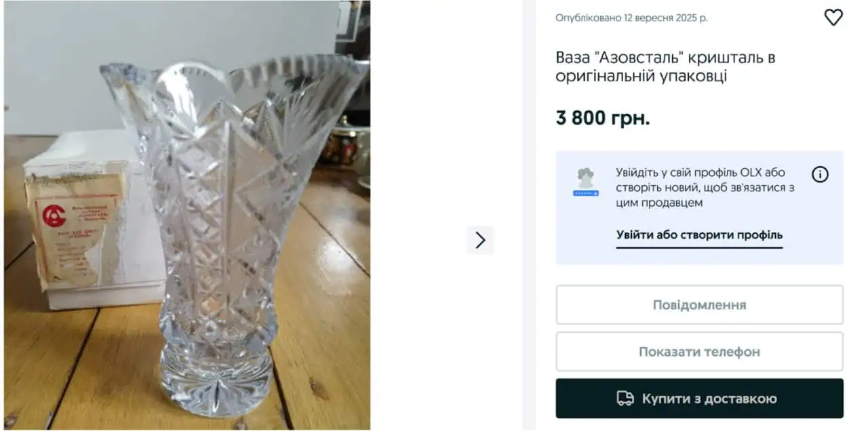Show the next product photo with right arrow

pyautogui.click(x=480, y=241)
